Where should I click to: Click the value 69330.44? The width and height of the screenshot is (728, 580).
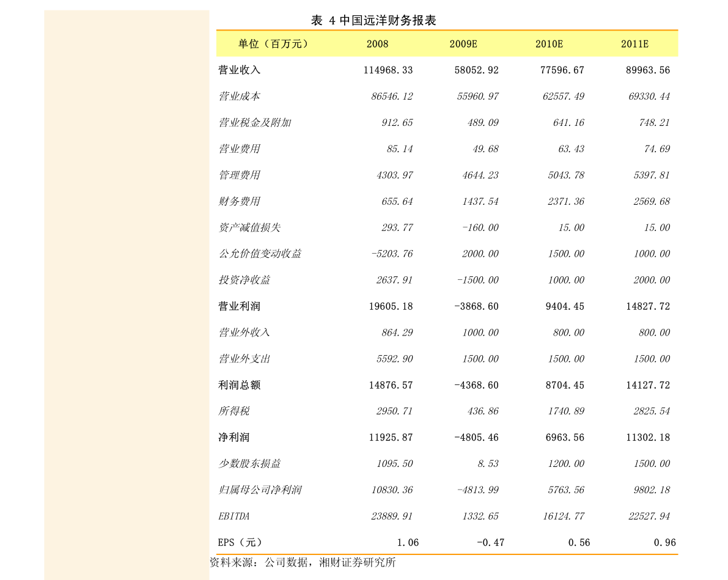649,97
